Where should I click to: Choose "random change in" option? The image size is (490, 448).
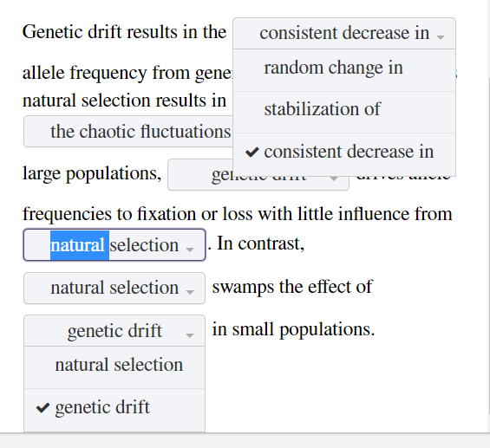[344, 70]
